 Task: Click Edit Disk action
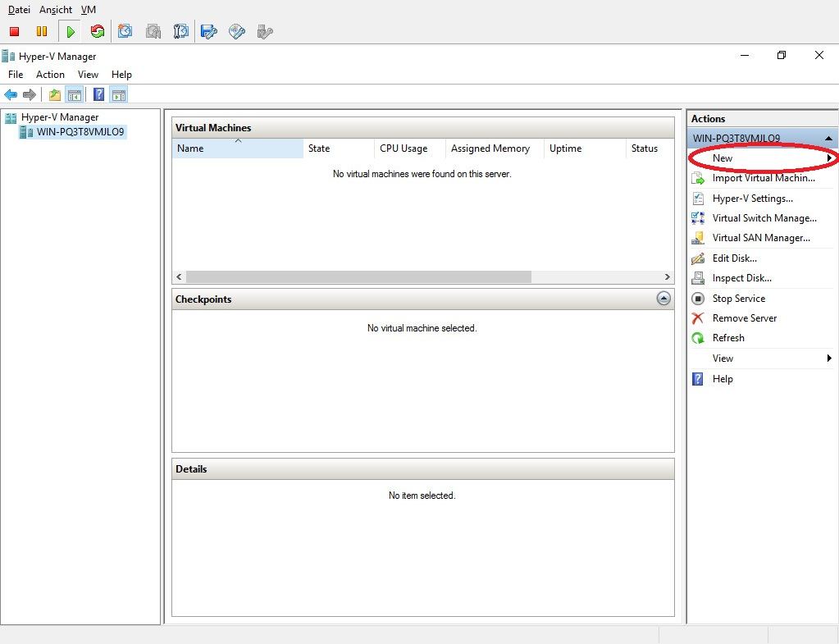tap(734, 258)
